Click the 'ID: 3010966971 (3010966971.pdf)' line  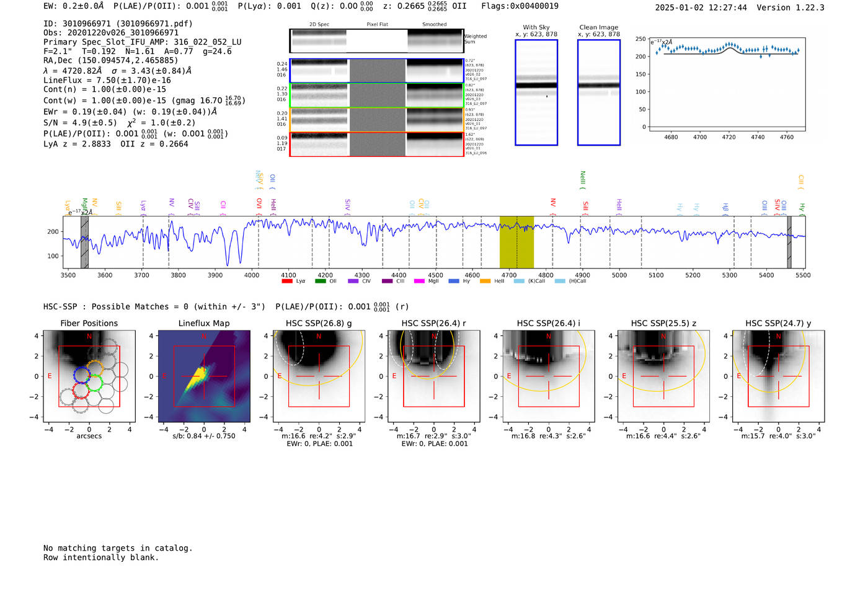118,24
